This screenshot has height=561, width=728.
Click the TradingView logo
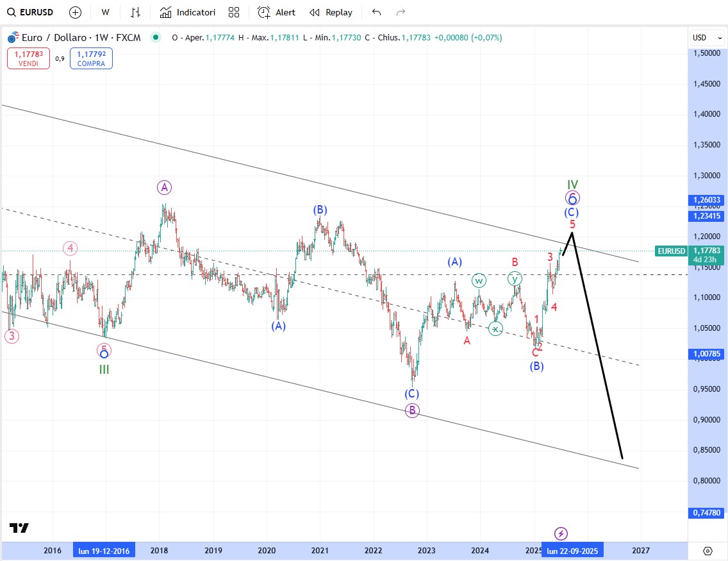[x=19, y=528]
